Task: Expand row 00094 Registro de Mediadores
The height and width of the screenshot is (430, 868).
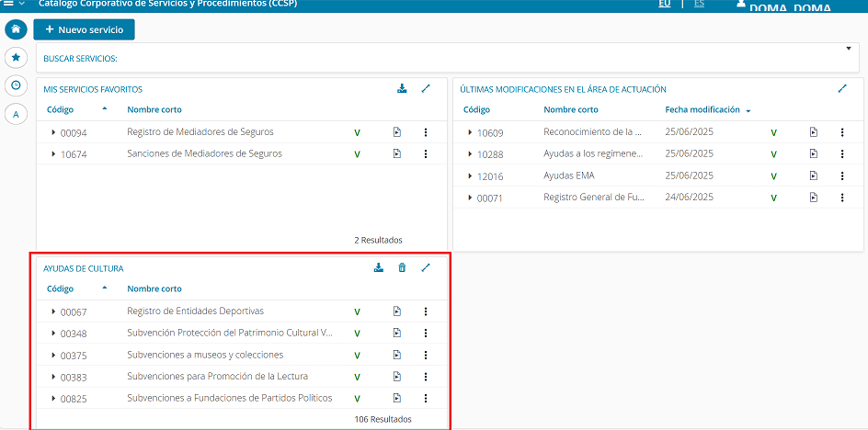Action: coord(53,132)
